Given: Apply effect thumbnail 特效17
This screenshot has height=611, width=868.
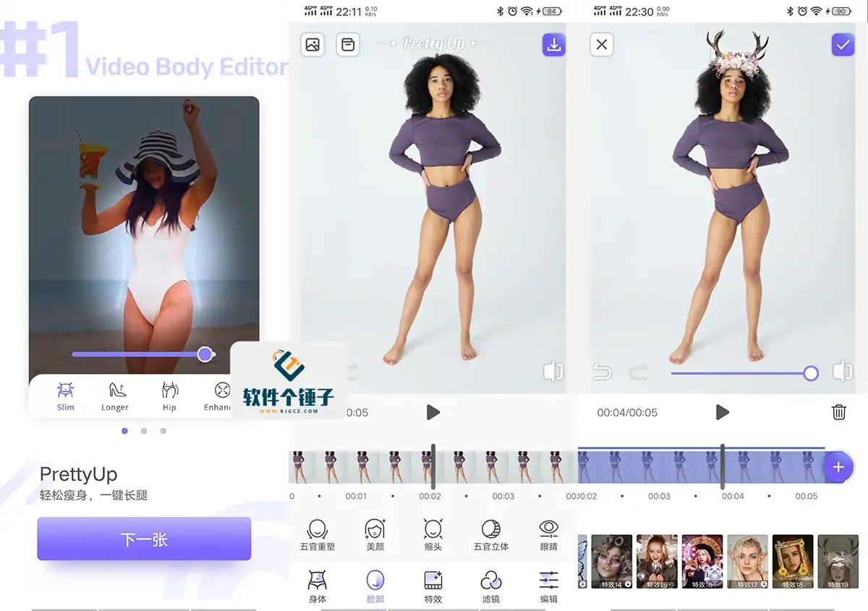Looking at the screenshot, I should [747, 562].
